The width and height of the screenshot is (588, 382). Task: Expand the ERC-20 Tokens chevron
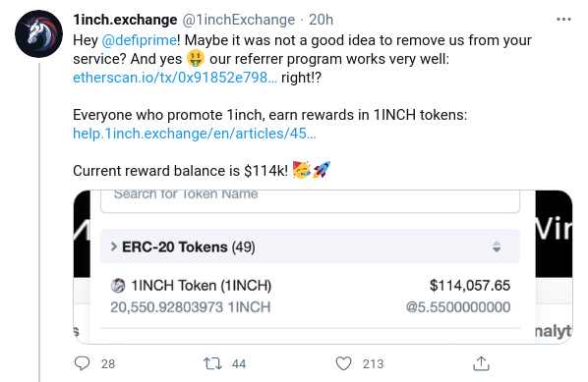(x=114, y=246)
